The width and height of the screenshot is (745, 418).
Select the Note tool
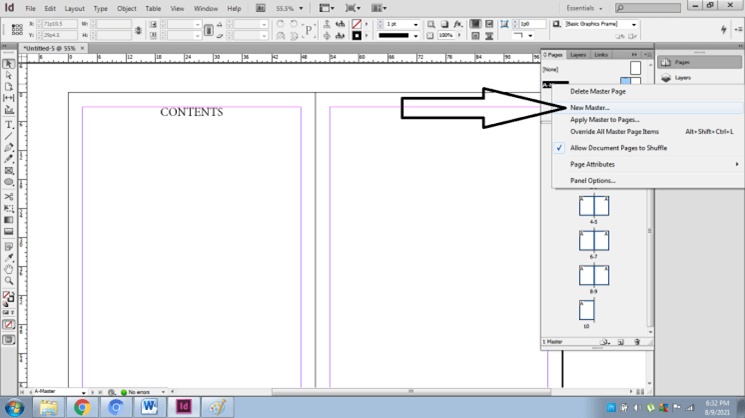[9, 247]
